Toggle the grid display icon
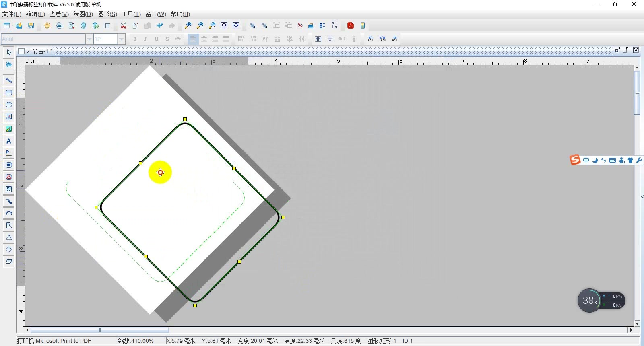Screen dimensions: 644x346 (107, 25)
